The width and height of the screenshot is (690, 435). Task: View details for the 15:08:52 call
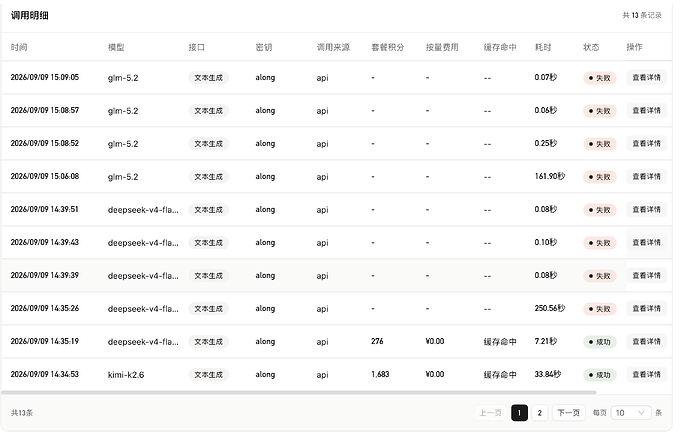(x=646, y=143)
